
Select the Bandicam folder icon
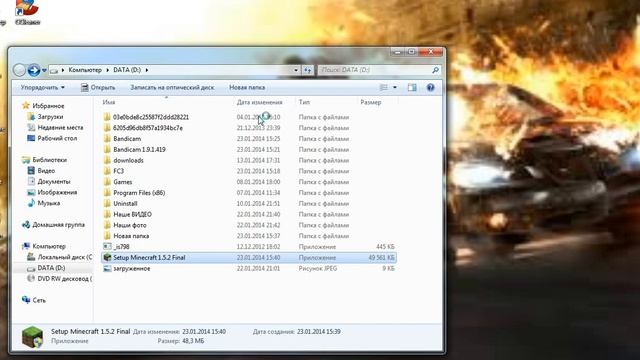click(x=107, y=139)
